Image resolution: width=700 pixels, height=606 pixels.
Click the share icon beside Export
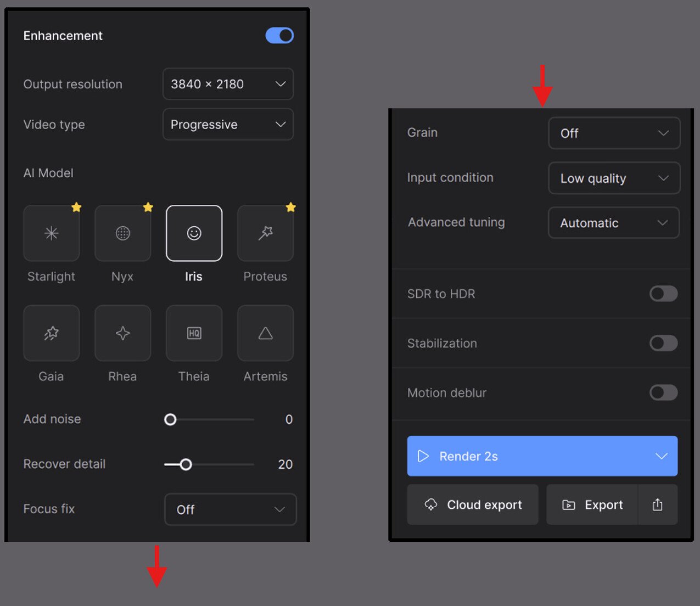657,505
